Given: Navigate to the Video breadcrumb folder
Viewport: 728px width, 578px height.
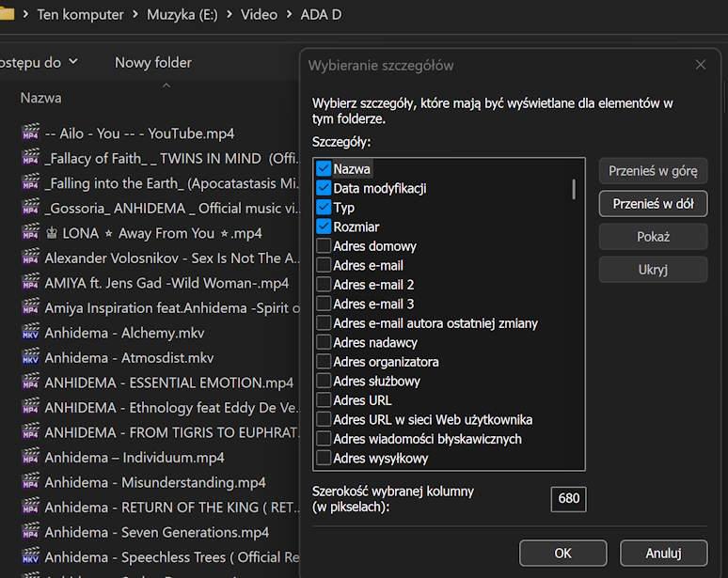Looking at the screenshot, I should pyautogui.click(x=259, y=15).
